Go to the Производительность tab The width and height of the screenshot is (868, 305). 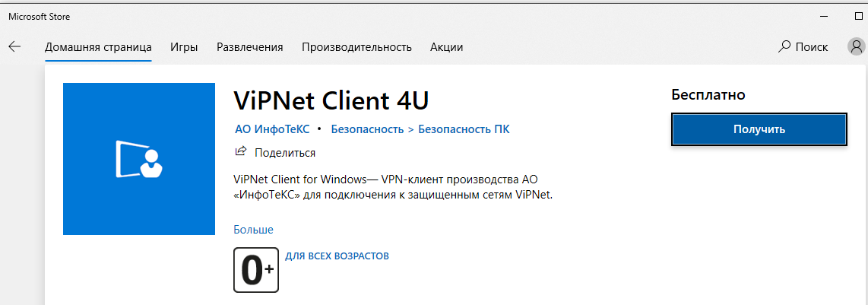click(356, 47)
